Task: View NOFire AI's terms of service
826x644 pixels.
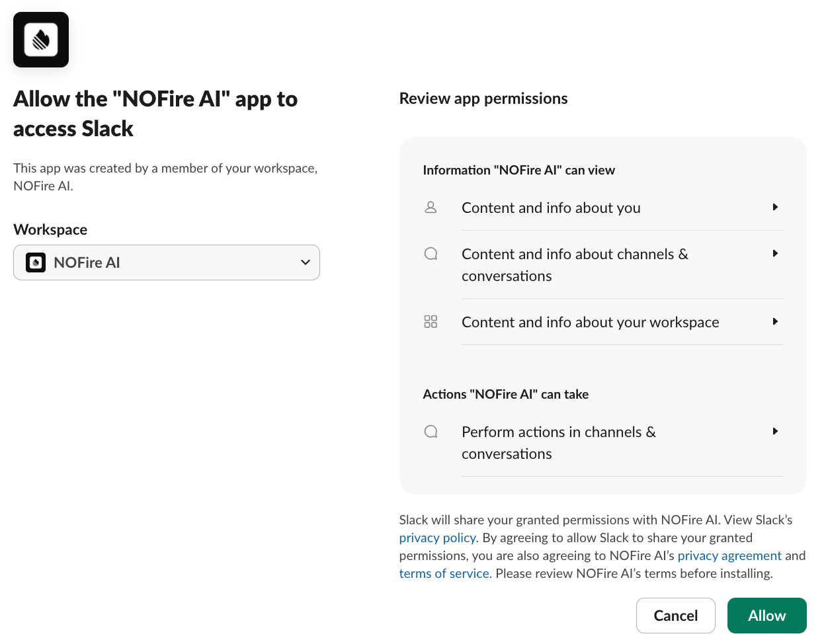Action: point(444,573)
